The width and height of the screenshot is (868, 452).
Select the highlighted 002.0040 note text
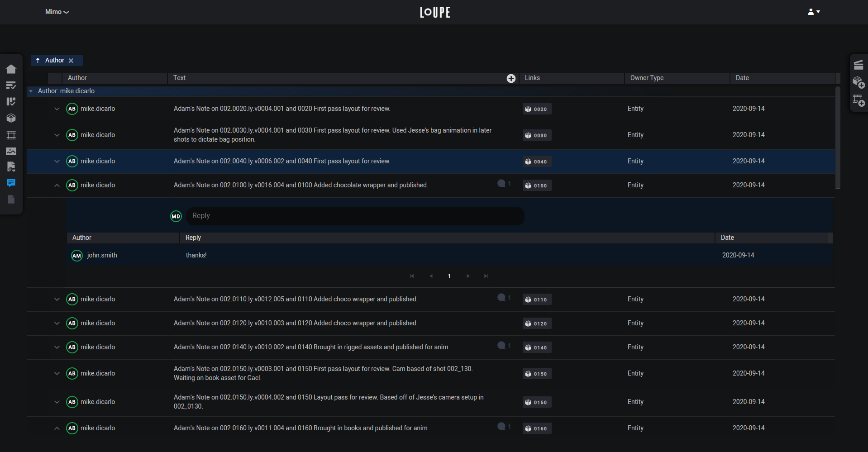[x=282, y=161]
